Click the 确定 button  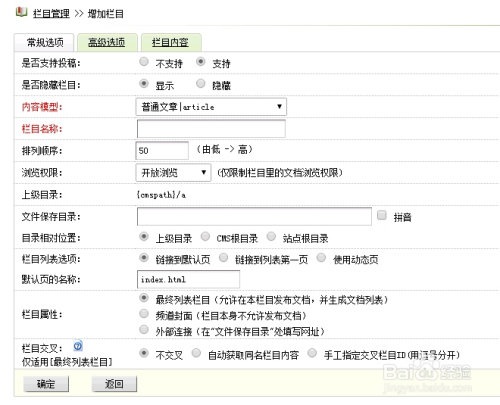(46, 384)
